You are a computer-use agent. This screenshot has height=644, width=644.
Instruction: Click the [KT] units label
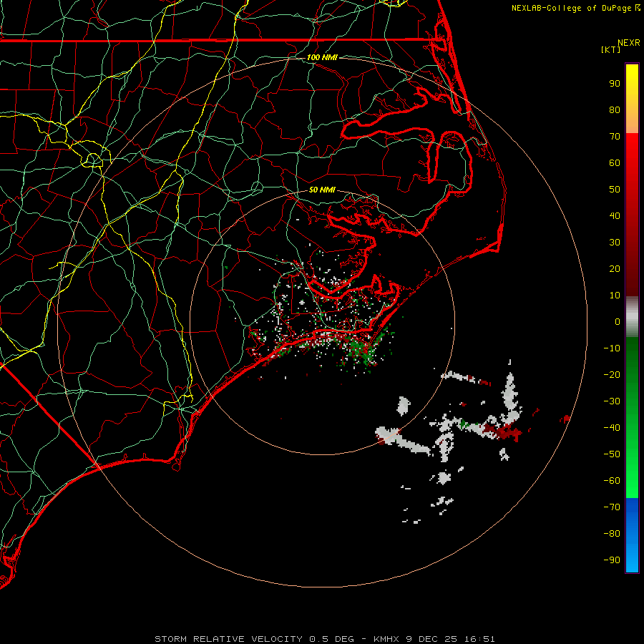pos(610,49)
